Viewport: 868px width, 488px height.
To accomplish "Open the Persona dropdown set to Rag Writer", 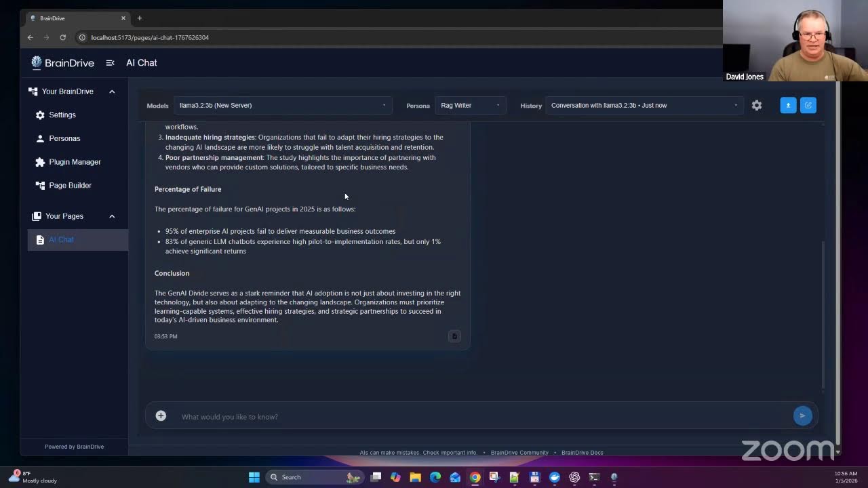I will point(469,105).
